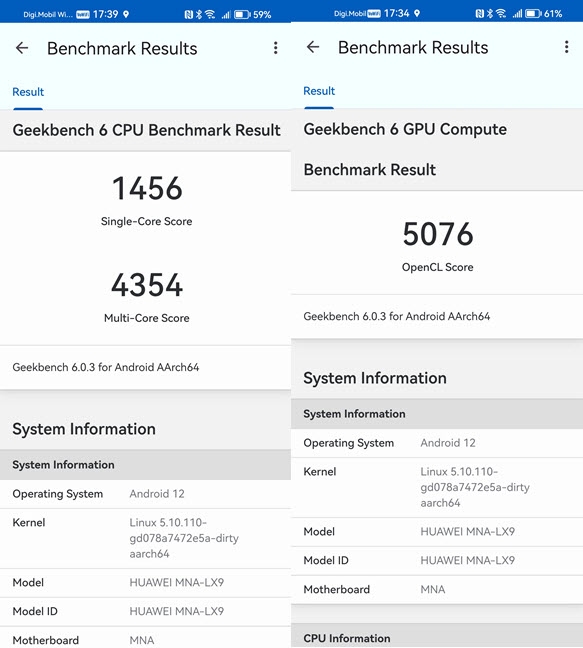This screenshot has height=648, width=583.
Task: Open three-dot menu on CPU results screen
Action: click(x=276, y=48)
